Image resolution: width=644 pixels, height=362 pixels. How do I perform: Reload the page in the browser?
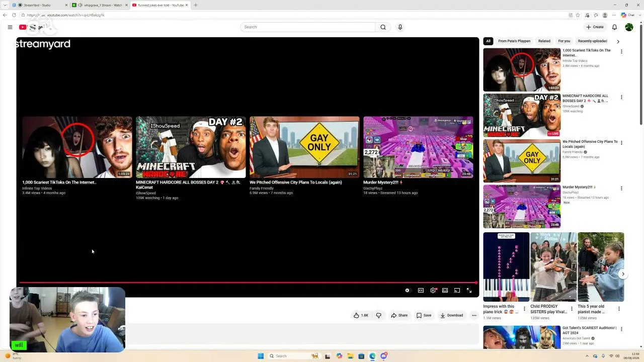point(13,15)
